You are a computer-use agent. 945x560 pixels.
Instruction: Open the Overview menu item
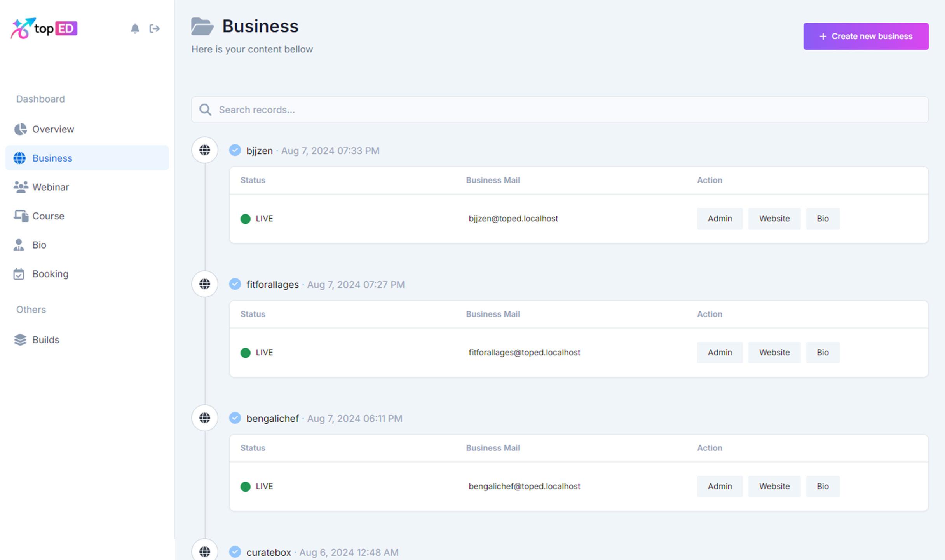tap(87, 129)
